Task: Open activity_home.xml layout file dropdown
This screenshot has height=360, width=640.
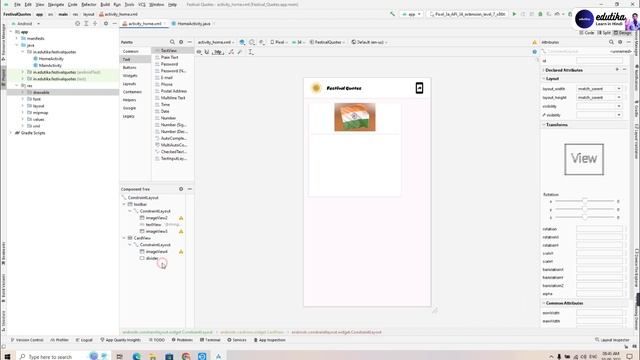Action: pos(216,42)
